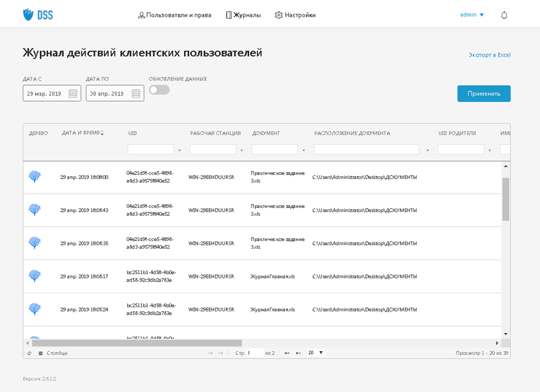The width and height of the screenshot is (540, 392).
Task: Click the Расположение документа column header
Action: pyautogui.click(x=352, y=134)
